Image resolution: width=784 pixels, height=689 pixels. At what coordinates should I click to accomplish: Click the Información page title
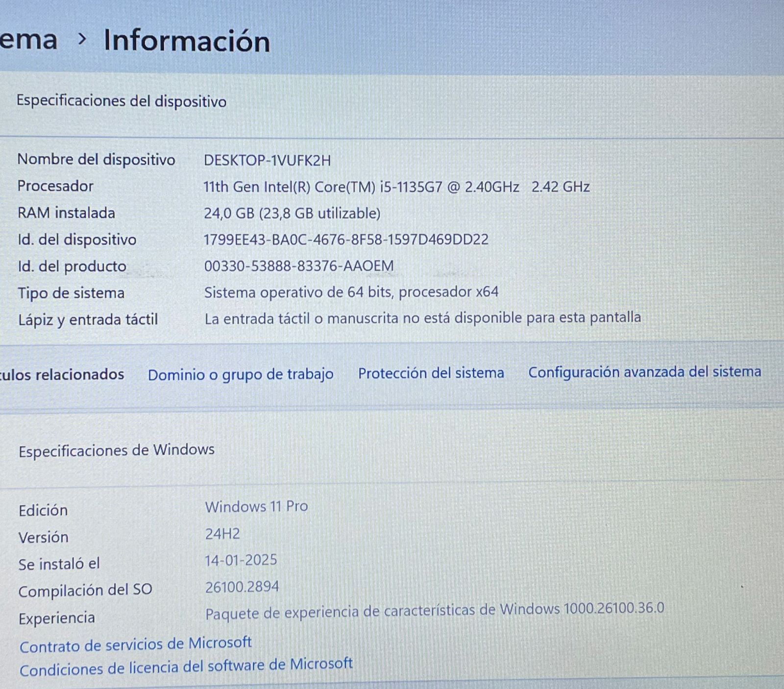pyautogui.click(x=187, y=40)
